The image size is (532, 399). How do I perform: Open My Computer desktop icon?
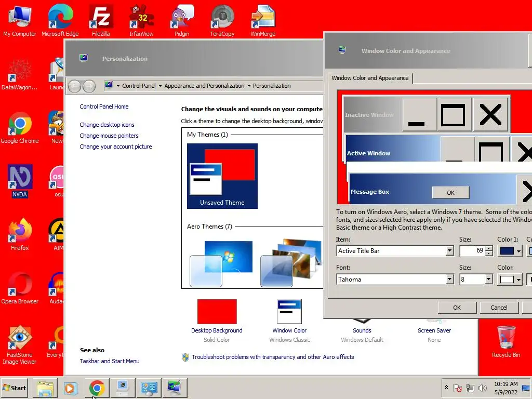(19, 21)
